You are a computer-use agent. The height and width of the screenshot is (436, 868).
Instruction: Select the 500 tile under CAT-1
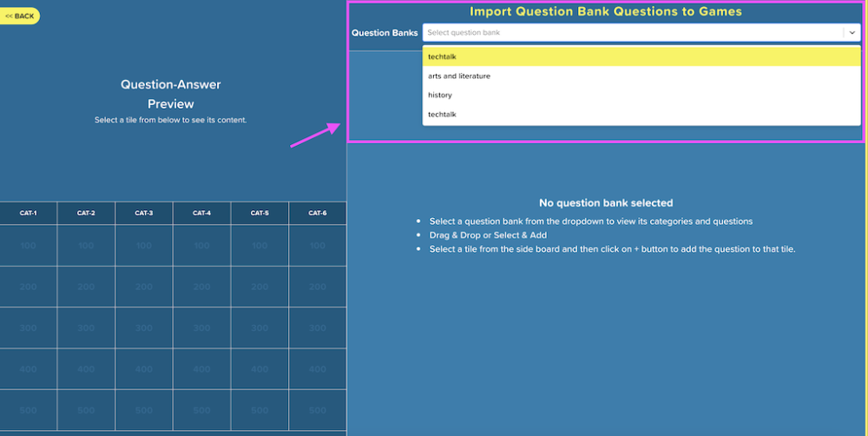(x=29, y=410)
